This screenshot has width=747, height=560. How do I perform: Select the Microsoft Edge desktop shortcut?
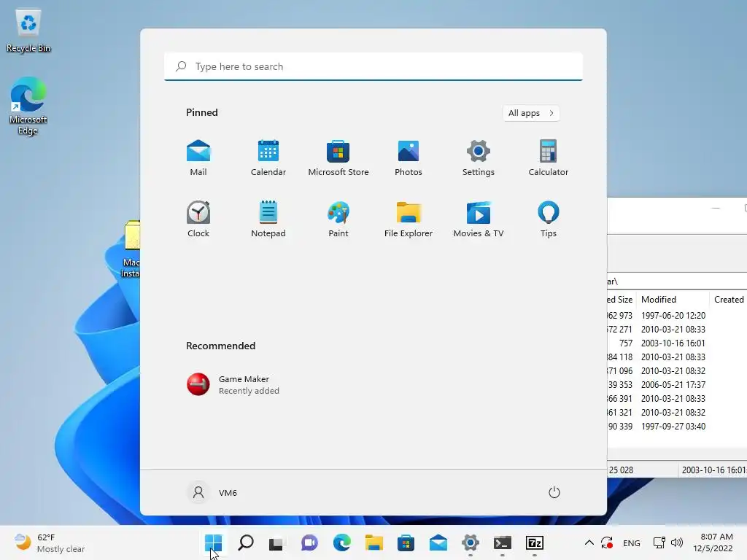[28, 106]
